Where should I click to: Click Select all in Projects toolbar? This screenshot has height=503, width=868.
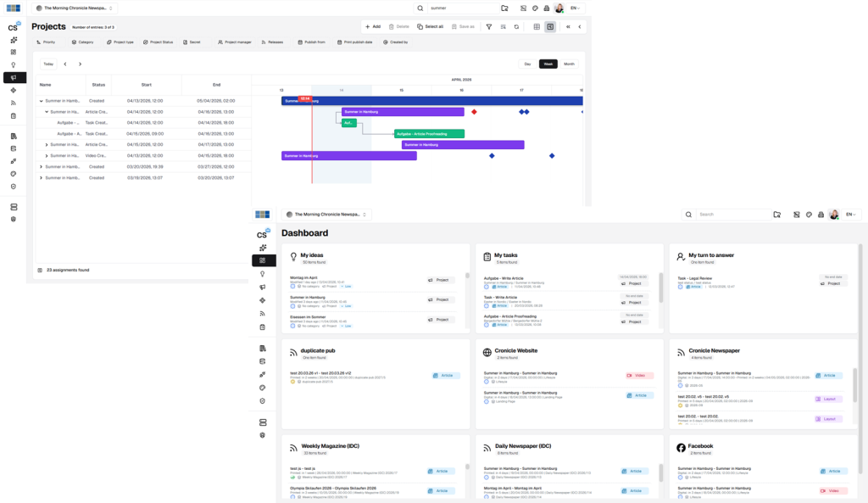tap(430, 26)
